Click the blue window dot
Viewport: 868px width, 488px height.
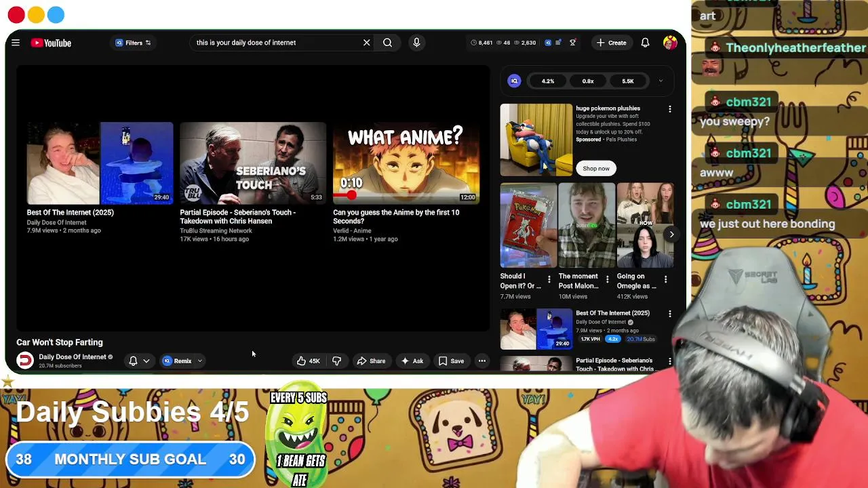tap(56, 14)
